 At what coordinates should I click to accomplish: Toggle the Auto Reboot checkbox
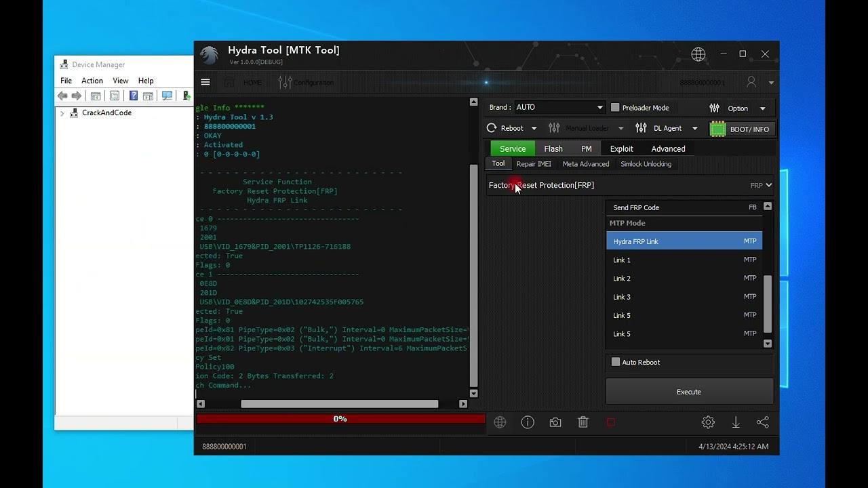pos(616,362)
